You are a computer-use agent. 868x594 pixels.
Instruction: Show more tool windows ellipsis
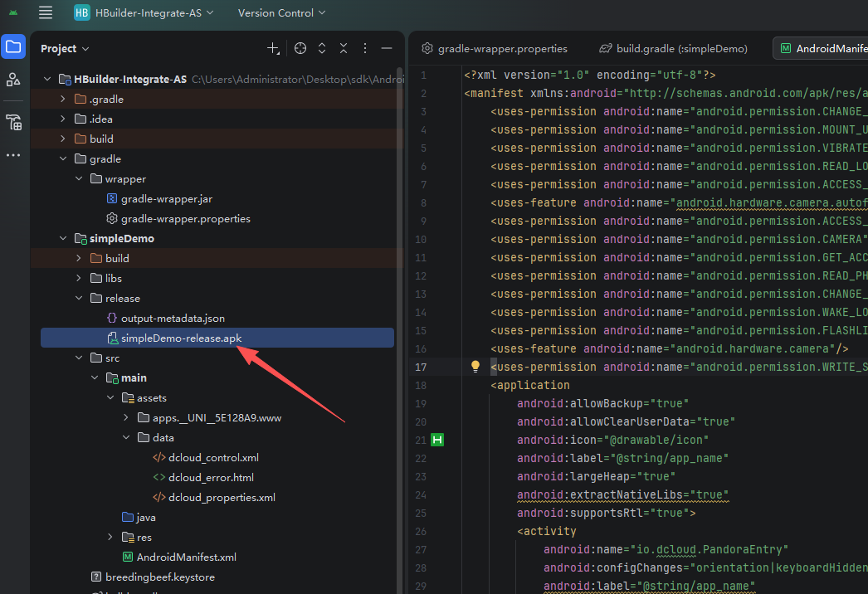tap(13, 156)
